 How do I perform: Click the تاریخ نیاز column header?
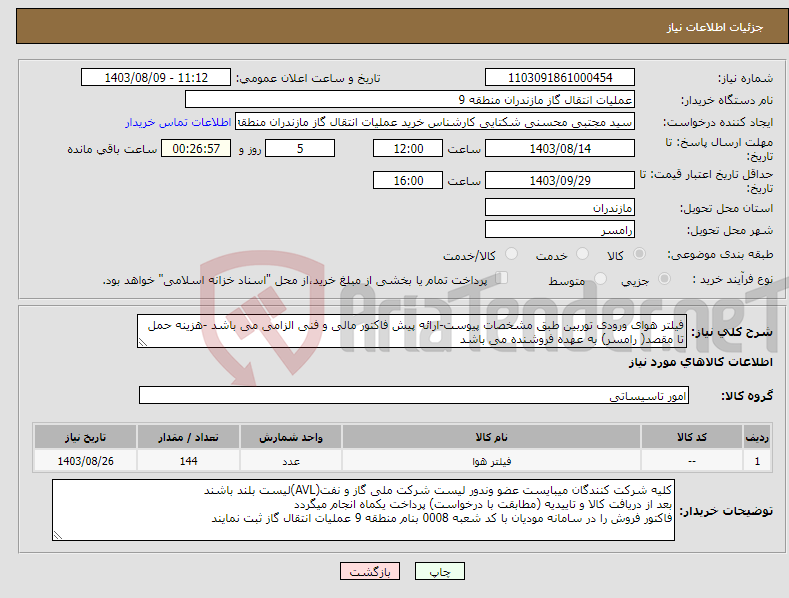click(x=86, y=437)
